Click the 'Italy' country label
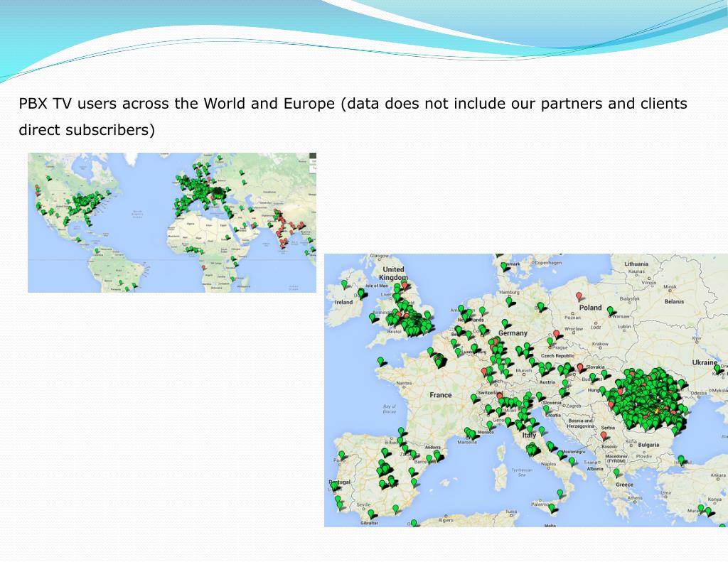The height and width of the screenshot is (562, 728). point(529,435)
